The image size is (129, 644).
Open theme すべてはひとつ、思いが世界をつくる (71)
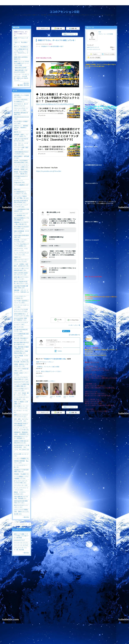21,105
